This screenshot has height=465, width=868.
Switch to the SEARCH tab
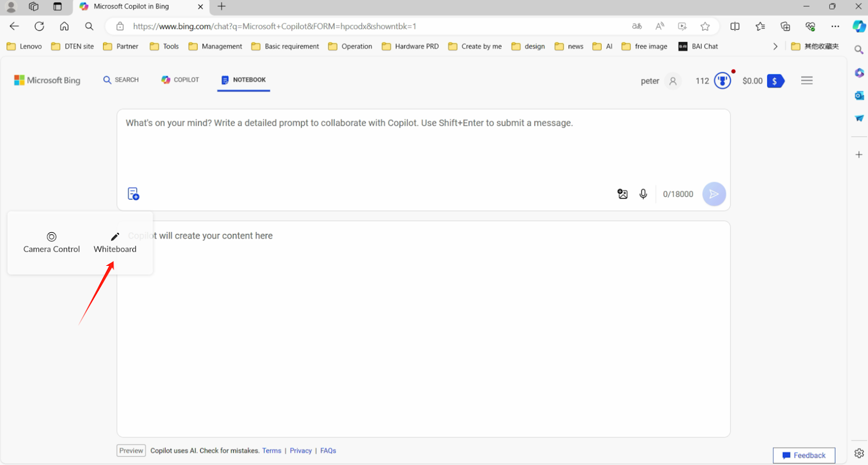(121, 80)
